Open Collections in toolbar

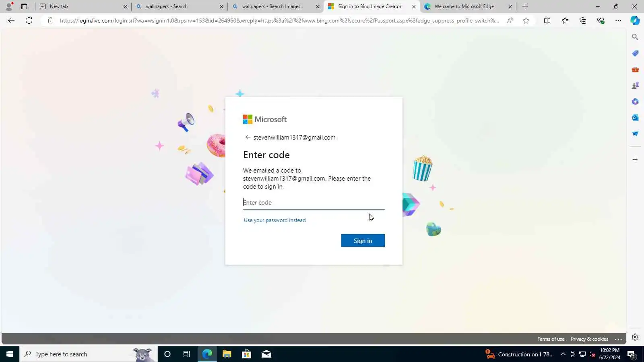(x=583, y=21)
